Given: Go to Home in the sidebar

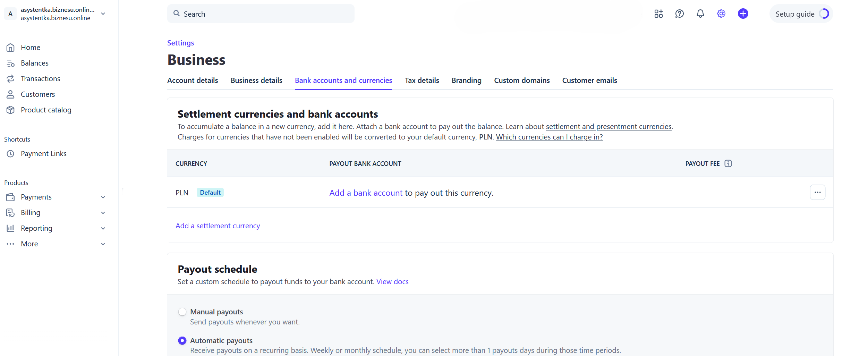Looking at the screenshot, I should pyautogui.click(x=31, y=48).
